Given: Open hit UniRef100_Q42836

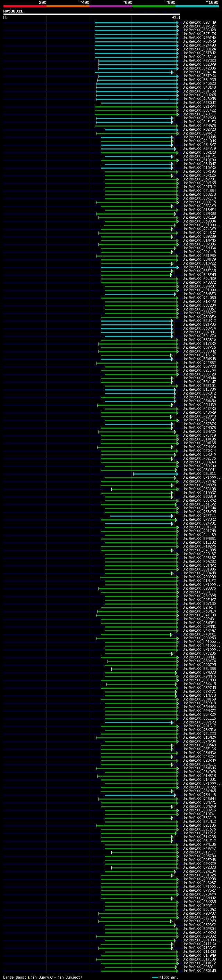Looking at the screenshot, I should click(199, 68).
